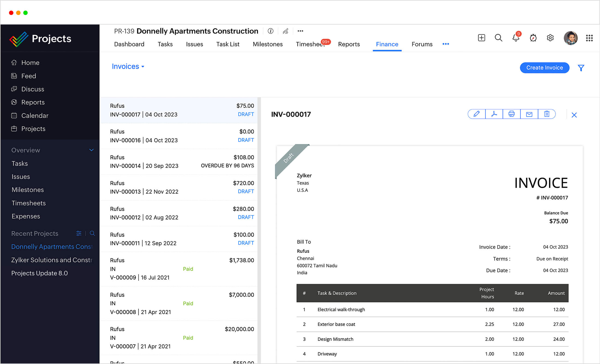The height and width of the screenshot is (364, 600).
Task: Click the PDF download icon for invoice
Action: 494,114
